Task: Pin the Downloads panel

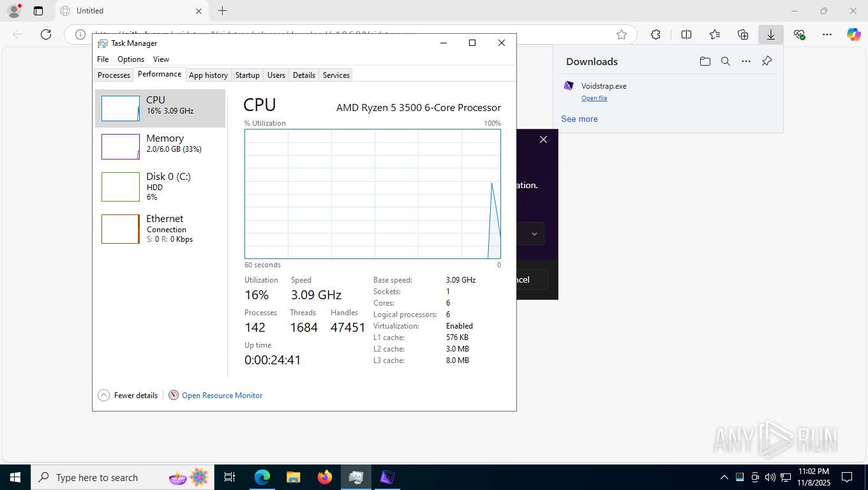Action: pos(767,61)
